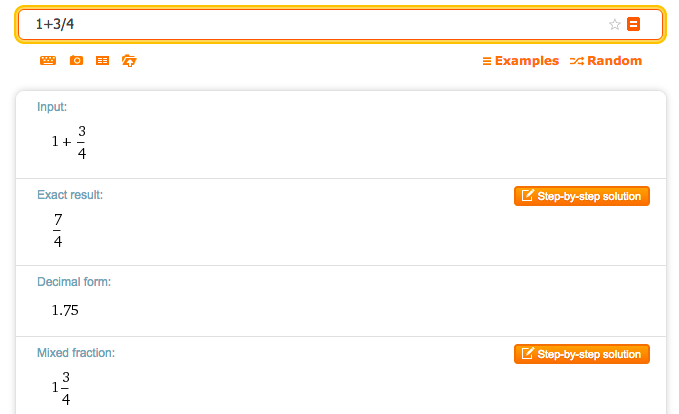Open the data input table icon
The width and height of the screenshot is (679, 414).
pyautogui.click(x=102, y=61)
